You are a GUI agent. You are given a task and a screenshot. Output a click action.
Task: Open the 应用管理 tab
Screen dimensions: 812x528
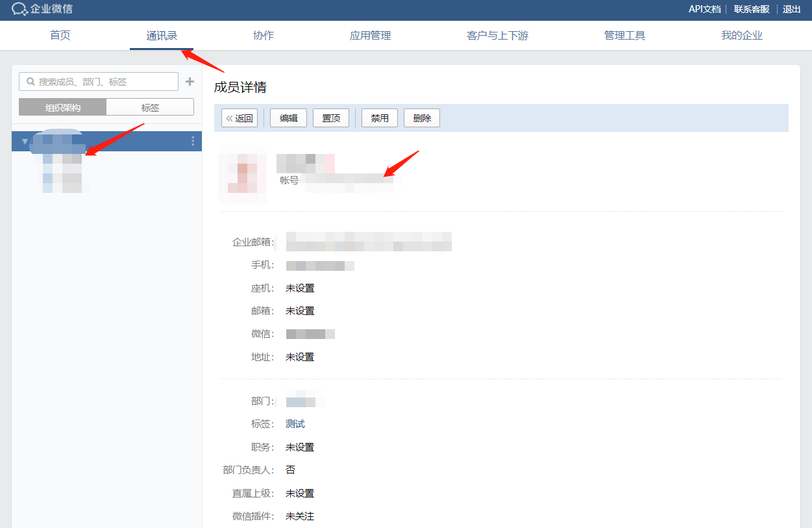tap(370, 36)
